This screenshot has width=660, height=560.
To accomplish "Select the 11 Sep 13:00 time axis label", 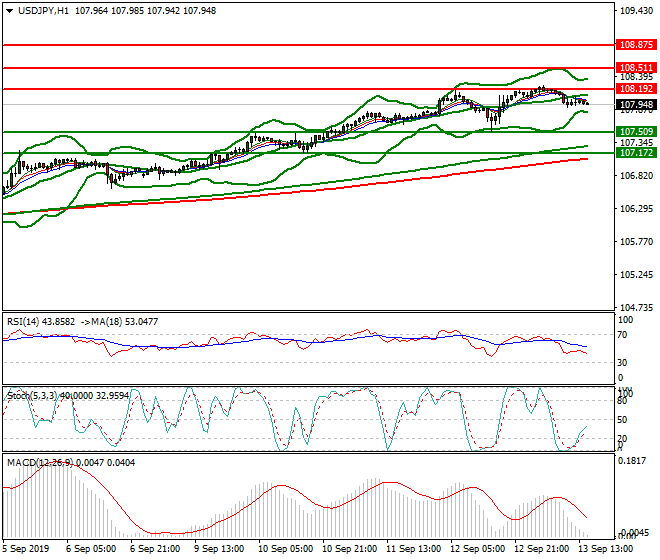I will point(414,549).
